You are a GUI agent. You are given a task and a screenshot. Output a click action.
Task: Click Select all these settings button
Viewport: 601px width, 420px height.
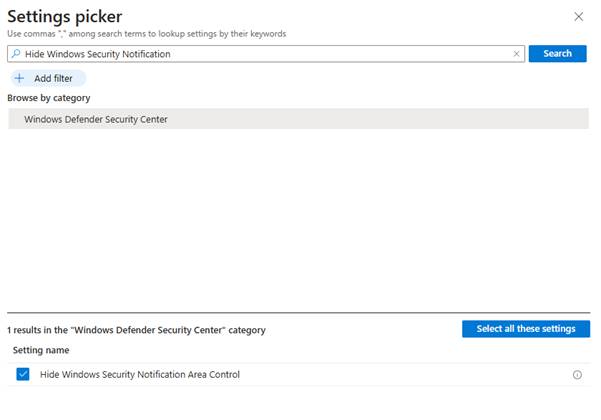click(x=525, y=329)
